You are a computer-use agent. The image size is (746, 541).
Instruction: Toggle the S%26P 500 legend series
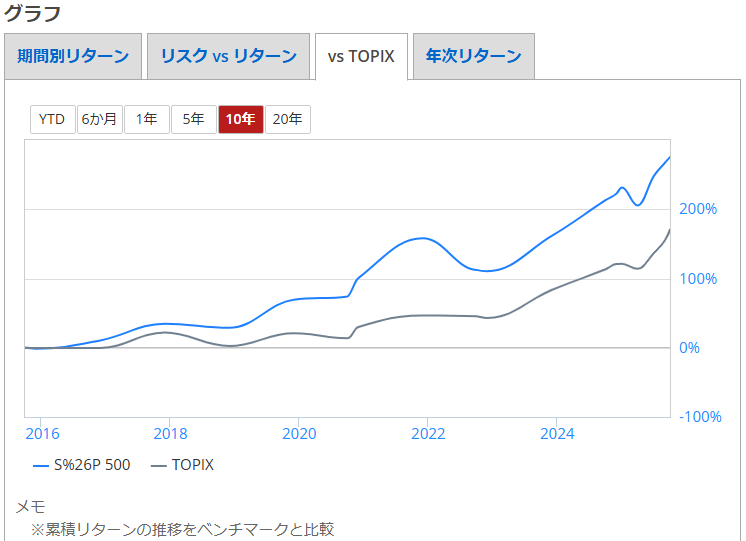(x=92, y=465)
